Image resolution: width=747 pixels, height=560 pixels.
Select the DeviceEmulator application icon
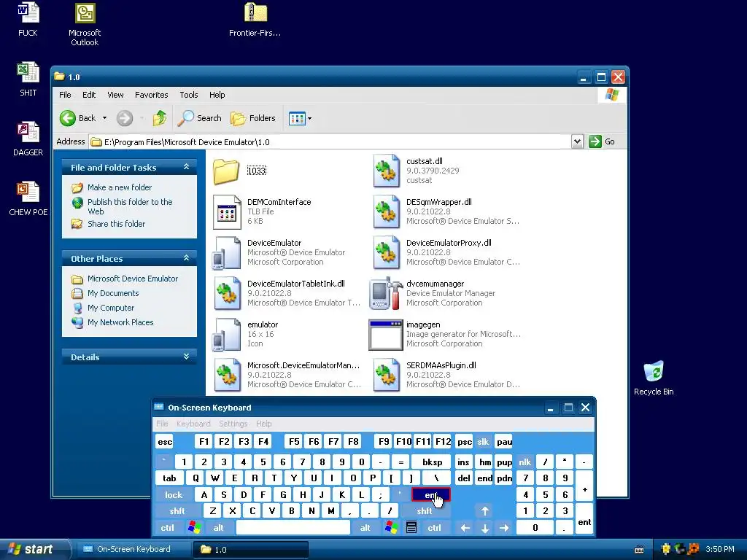[x=227, y=252]
